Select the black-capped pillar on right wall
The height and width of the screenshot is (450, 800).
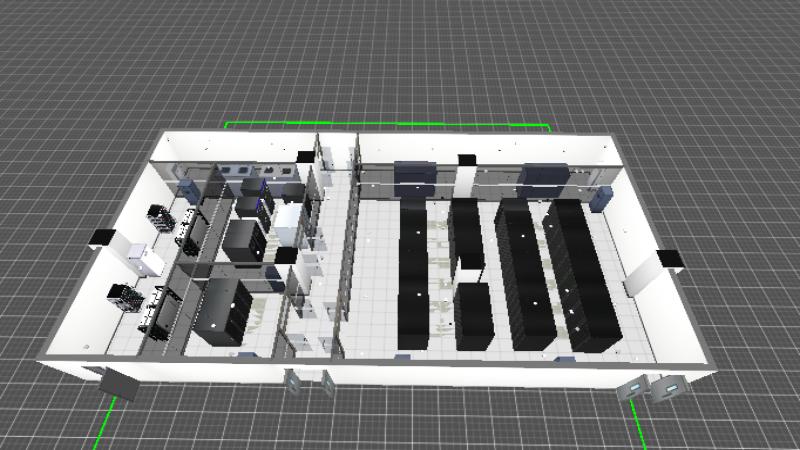point(669,259)
